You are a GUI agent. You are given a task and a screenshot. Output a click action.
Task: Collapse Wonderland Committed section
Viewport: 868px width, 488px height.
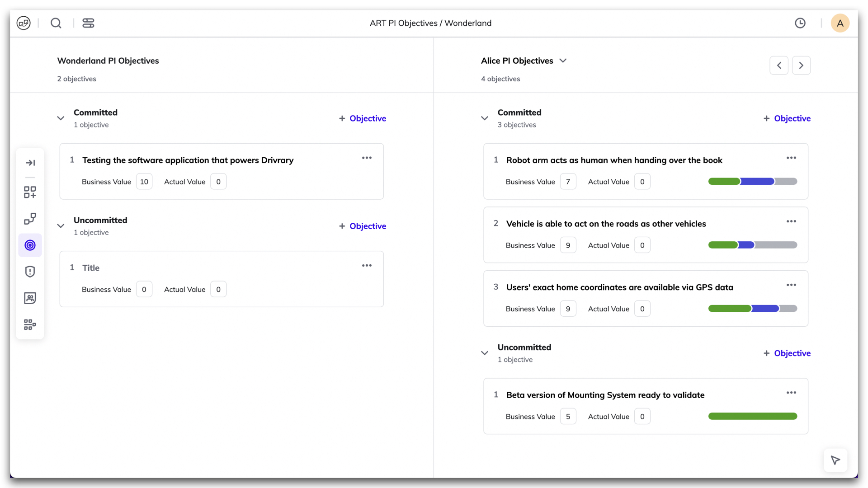(x=61, y=118)
